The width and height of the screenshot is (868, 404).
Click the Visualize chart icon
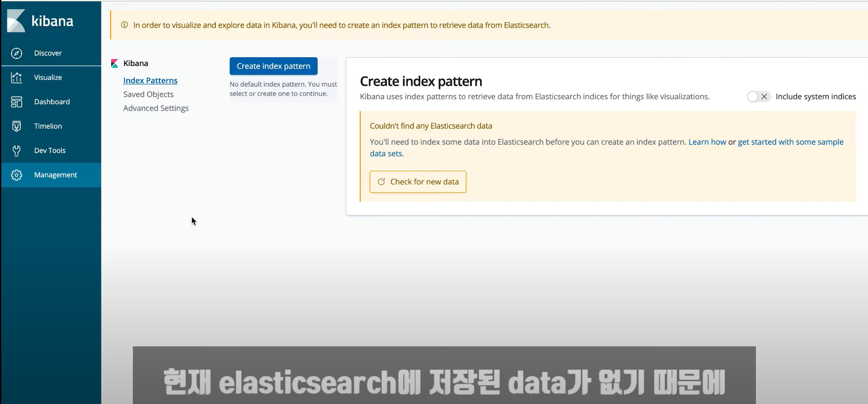(x=17, y=77)
